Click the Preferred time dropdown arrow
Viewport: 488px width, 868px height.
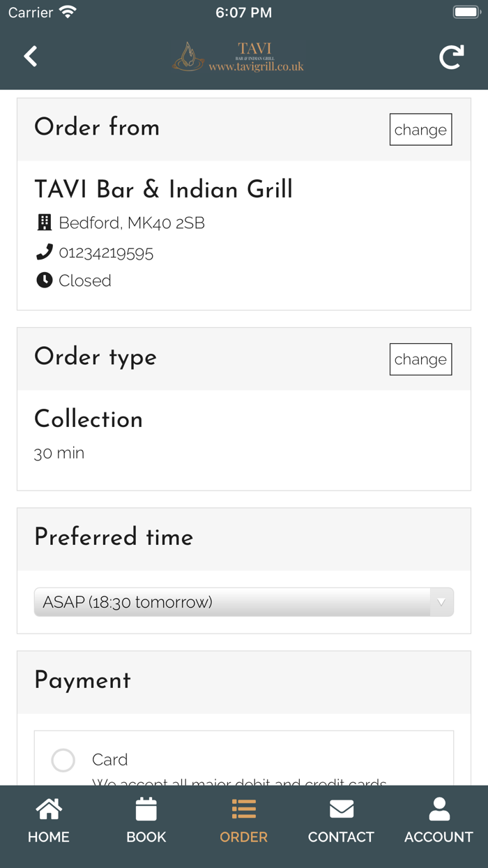tap(441, 602)
